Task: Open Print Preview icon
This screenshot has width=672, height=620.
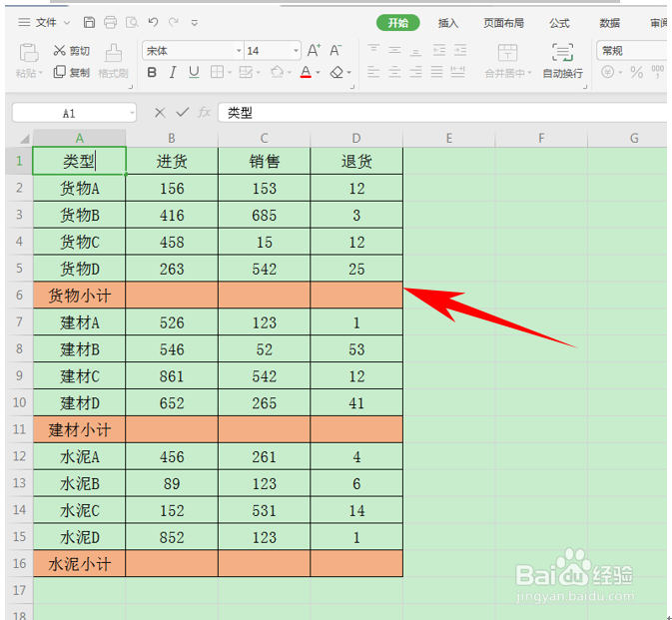Action: [x=132, y=22]
